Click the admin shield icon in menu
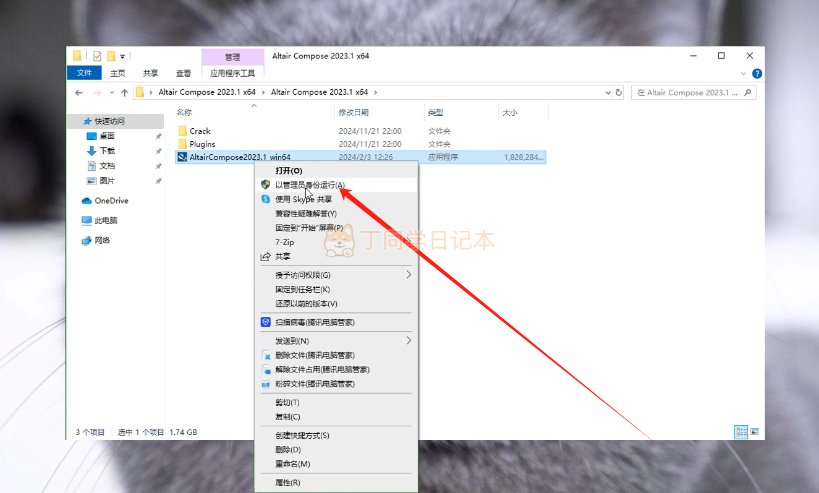819x493 pixels. (x=265, y=185)
